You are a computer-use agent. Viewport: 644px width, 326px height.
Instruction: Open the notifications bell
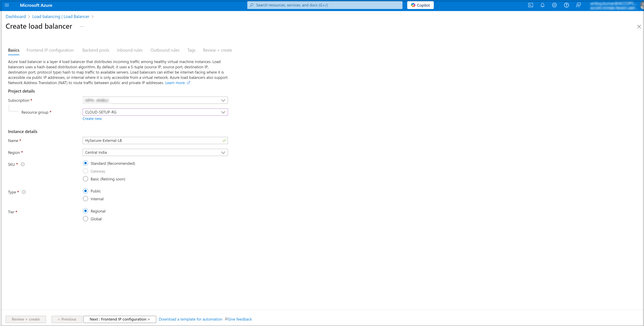coord(542,5)
